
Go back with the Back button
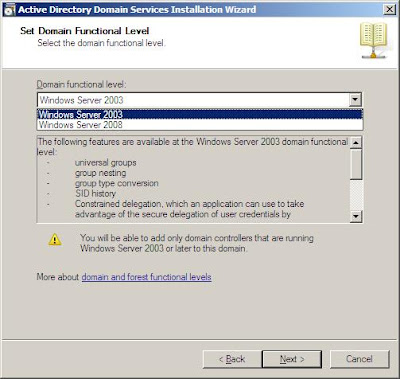(232, 359)
